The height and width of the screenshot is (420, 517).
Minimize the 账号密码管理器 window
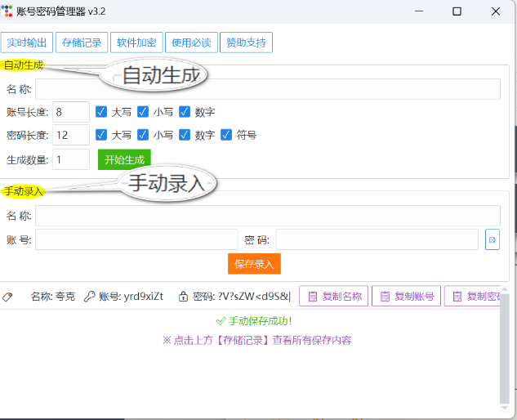click(x=419, y=11)
